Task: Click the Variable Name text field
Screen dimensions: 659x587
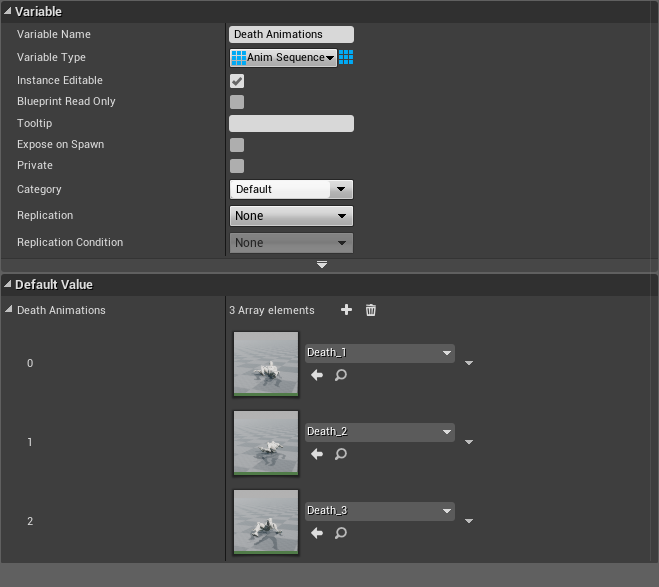Action: click(x=291, y=35)
